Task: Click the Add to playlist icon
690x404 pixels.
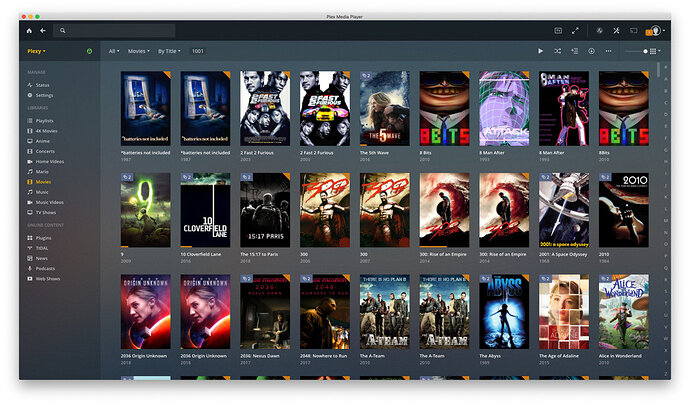Action: tap(575, 51)
